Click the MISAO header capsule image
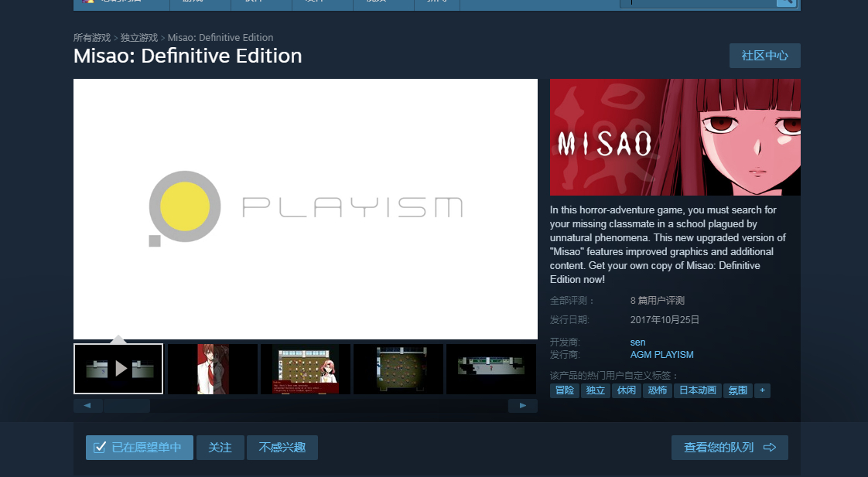The height and width of the screenshot is (477, 868). (675, 137)
